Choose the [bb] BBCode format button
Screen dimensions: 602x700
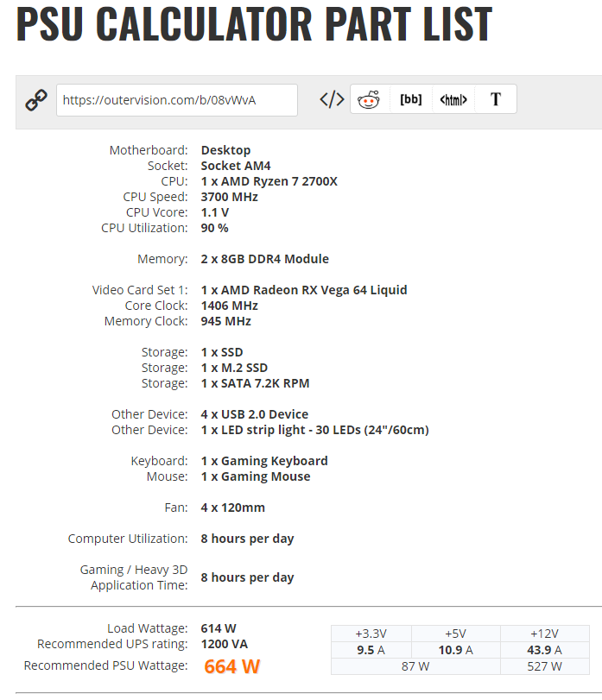[411, 99]
